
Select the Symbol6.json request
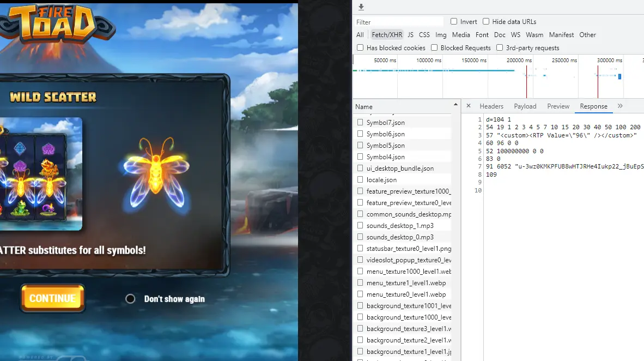[x=385, y=134]
